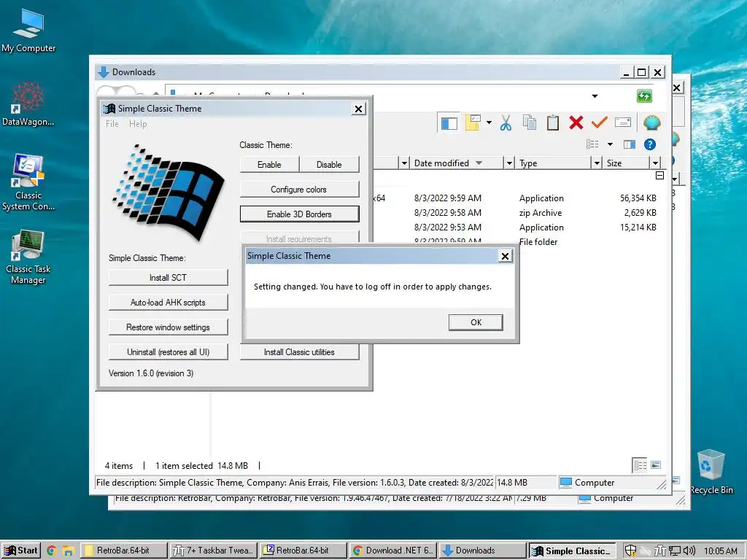Expand the address bar history dropdown

tap(595, 96)
